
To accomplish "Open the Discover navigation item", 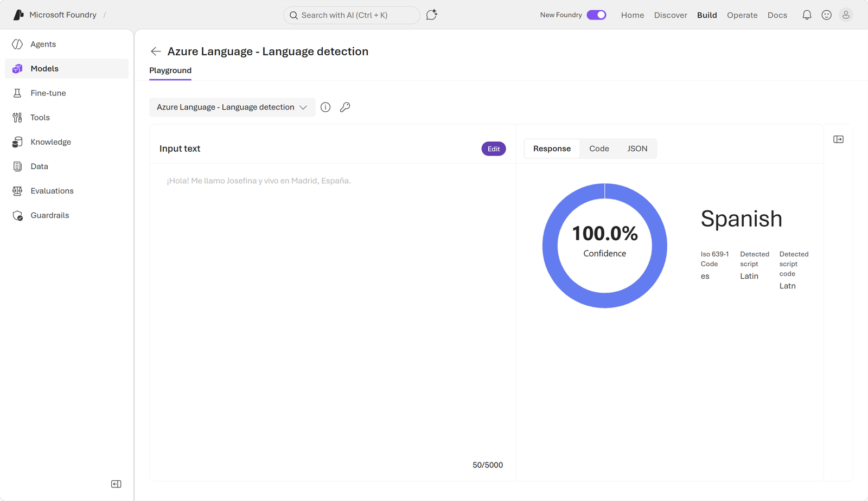I will coord(671,15).
